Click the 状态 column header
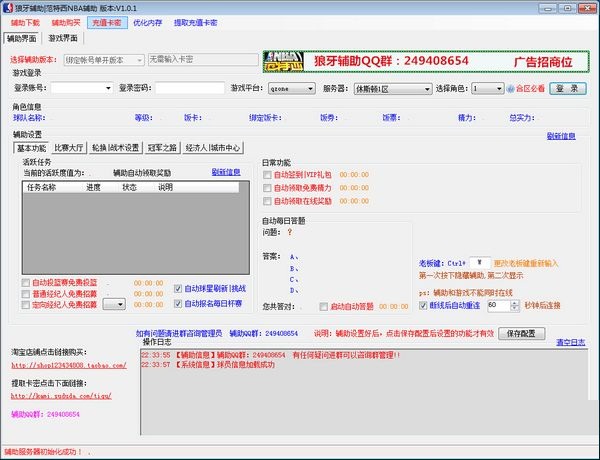The height and width of the screenshot is (460, 600). pyautogui.click(x=129, y=187)
